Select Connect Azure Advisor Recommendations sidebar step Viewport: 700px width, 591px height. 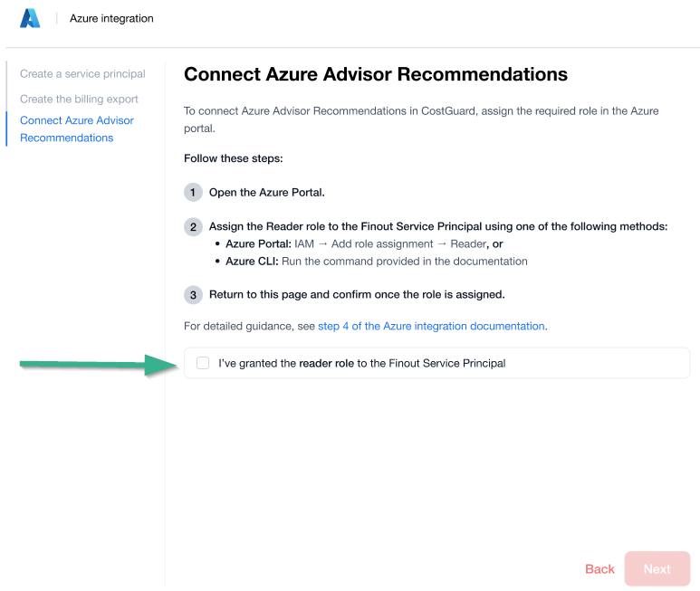[x=77, y=129]
